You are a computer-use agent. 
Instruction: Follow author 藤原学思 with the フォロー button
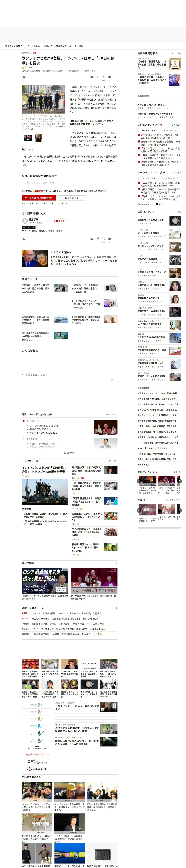[x=61, y=221]
